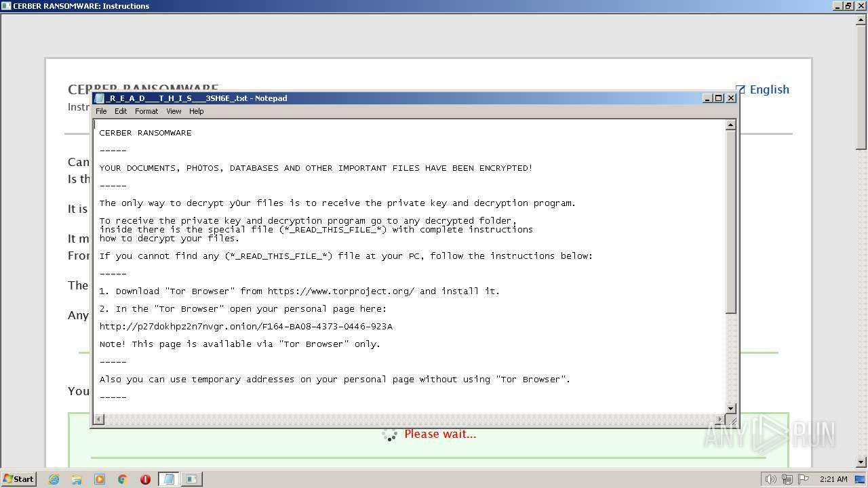Click the Cerber instructions window title icon
The width and height of the screenshot is (868, 488).
pos(6,6)
